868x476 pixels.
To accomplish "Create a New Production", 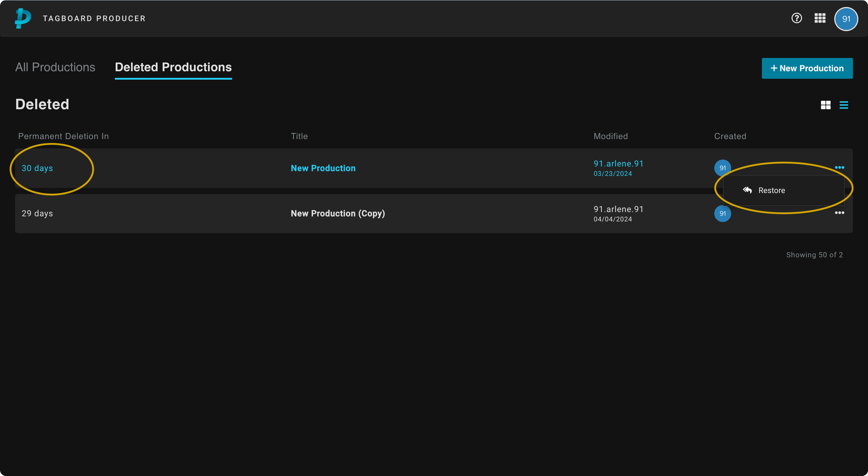I will coord(807,68).
